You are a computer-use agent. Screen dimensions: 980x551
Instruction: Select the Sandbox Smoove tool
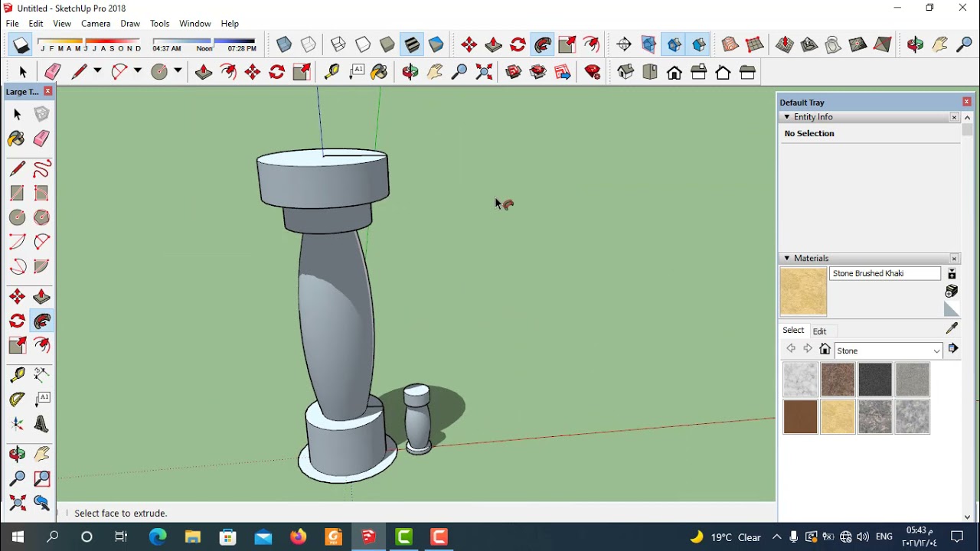pyautogui.click(x=784, y=44)
